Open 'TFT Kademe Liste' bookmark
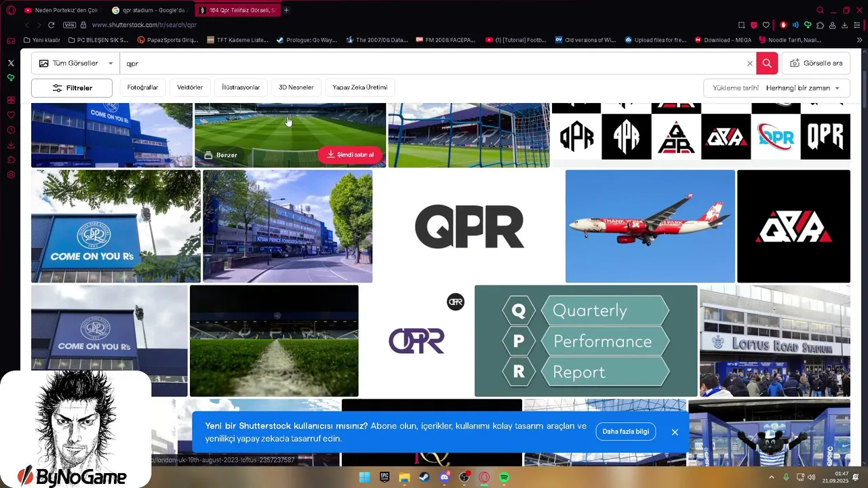The width and height of the screenshot is (868, 488). [x=237, y=40]
